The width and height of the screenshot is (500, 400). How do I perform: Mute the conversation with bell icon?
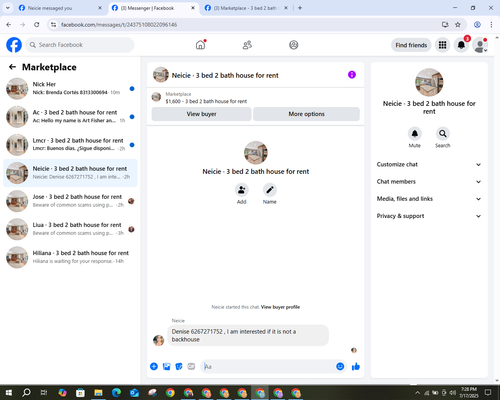[x=415, y=134]
